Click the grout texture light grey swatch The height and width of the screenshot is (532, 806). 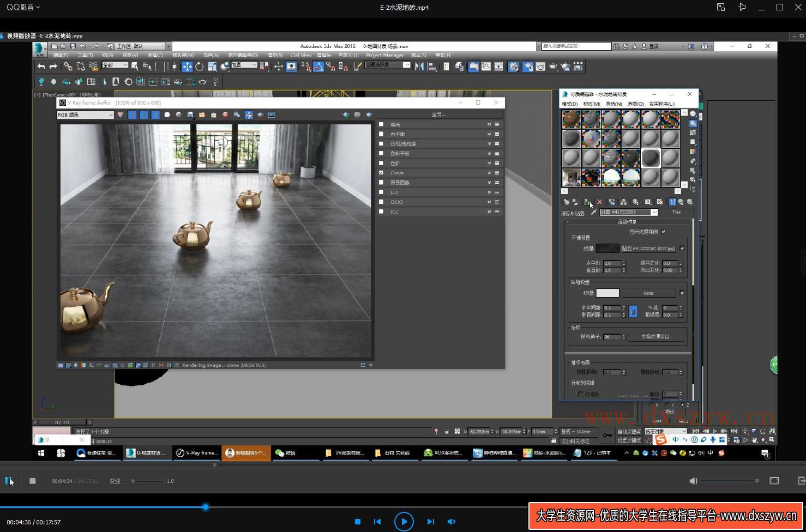pyautogui.click(x=607, y=293)
